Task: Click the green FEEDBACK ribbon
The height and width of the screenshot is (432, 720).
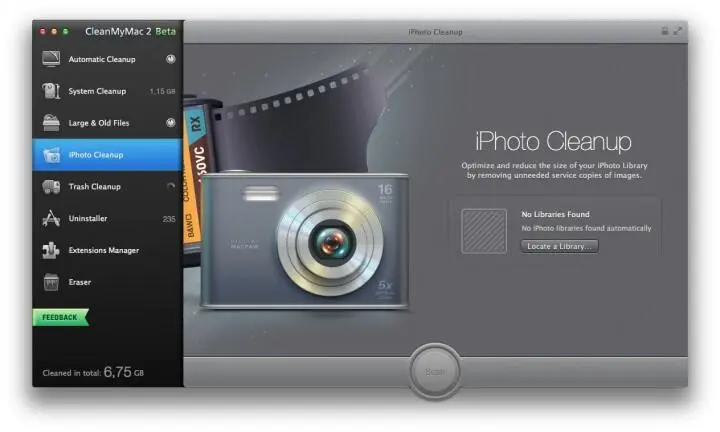Action: 60,317
